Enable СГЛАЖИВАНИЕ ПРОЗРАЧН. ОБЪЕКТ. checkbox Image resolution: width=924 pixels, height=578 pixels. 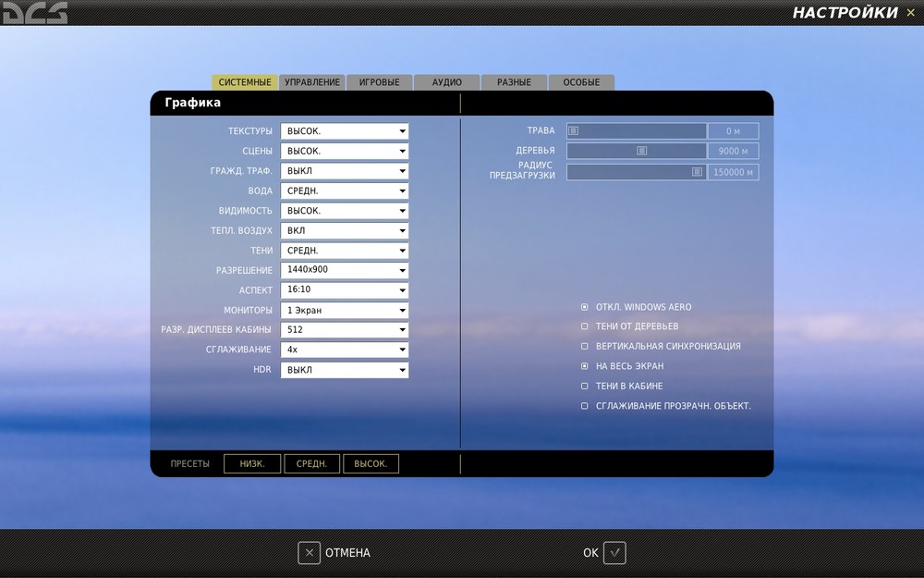[585, 406]
